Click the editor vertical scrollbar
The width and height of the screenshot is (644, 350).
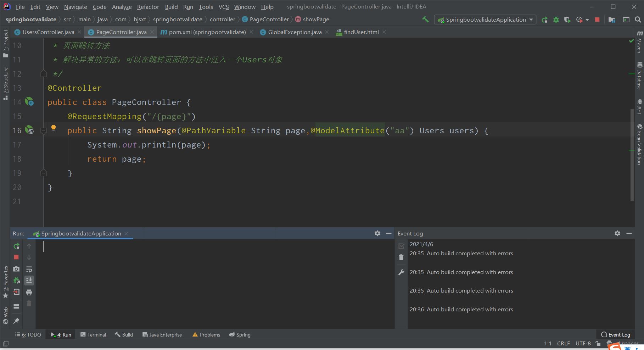tap(632, 155)
